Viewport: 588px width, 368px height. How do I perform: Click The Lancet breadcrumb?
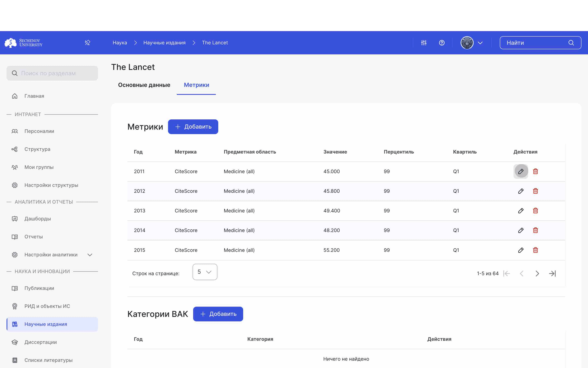215,43
